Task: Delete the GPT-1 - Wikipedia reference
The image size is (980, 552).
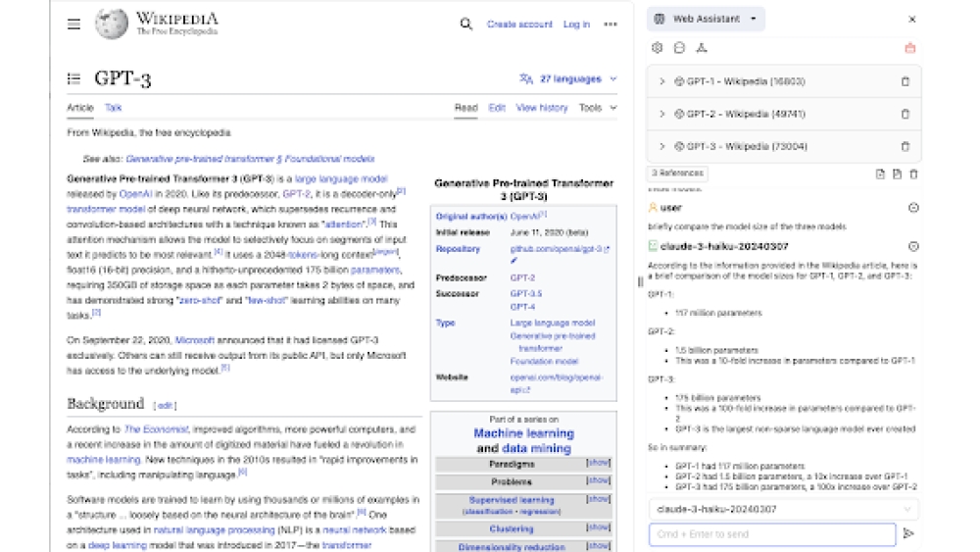Action: (905, 81)
